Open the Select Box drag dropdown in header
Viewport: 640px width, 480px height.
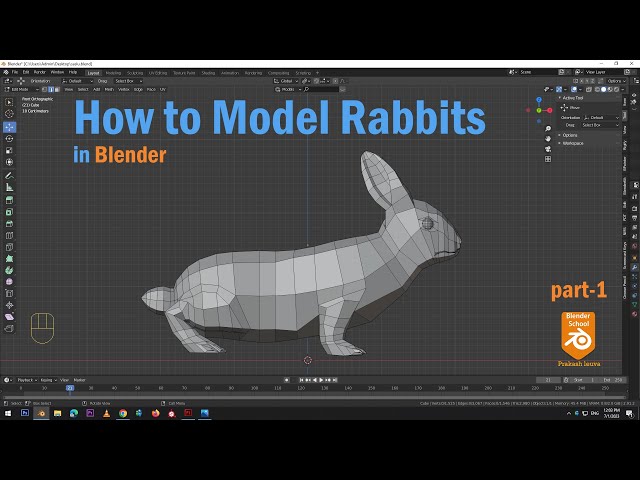(128, 81)
